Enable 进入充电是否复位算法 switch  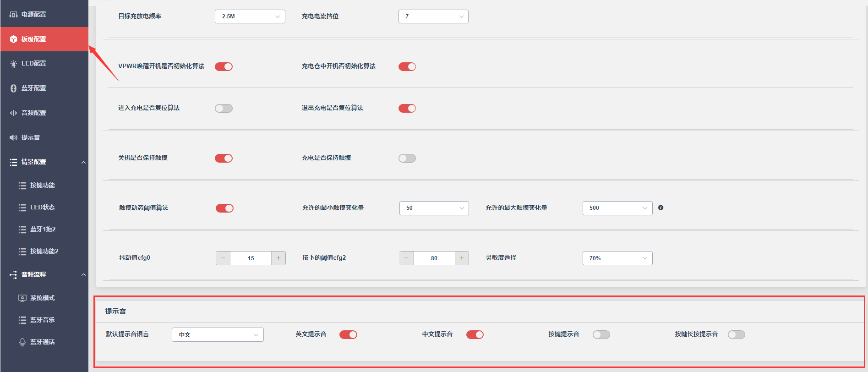click(x=224, y=108)
